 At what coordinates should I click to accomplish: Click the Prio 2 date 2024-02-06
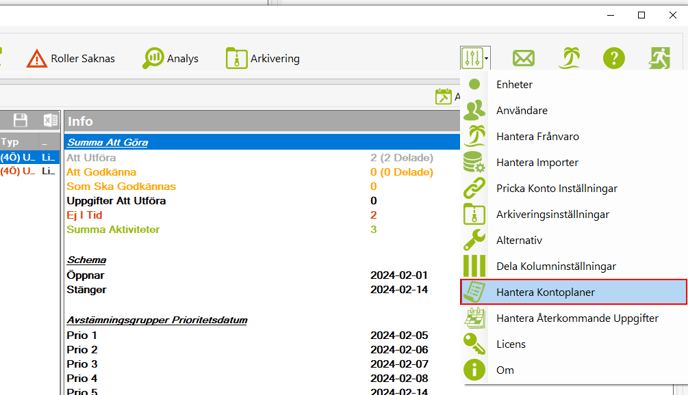(x=399, y=350)
